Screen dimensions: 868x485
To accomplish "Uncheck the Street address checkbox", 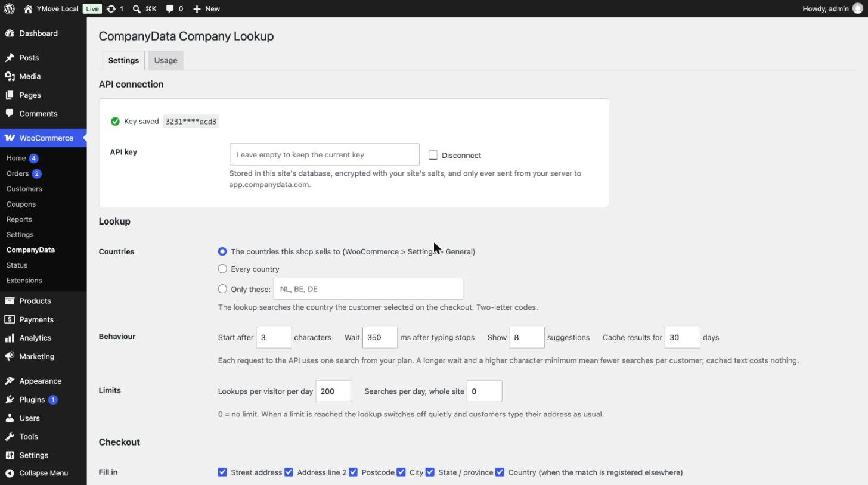I will pos(222,472).
